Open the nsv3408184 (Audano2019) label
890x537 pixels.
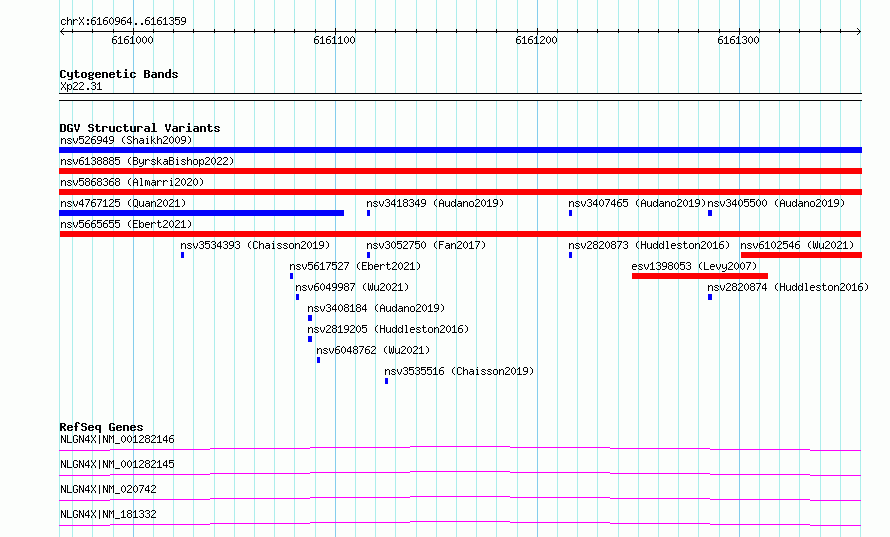coord(376,308)
